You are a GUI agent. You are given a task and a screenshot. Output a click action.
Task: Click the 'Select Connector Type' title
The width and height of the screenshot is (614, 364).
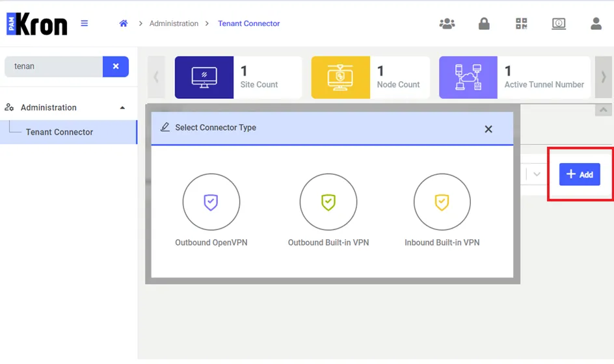(x=216, y=127)
